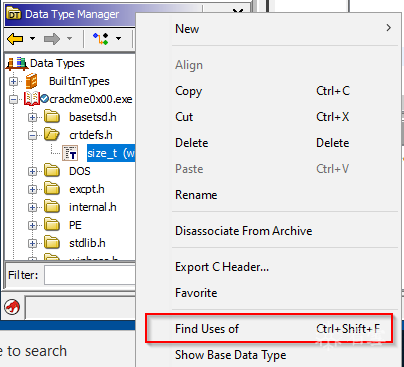The height and width of the screenshot is (367, 404).
Task: Select crtdefs.h folder label
Action: (91, 135)
